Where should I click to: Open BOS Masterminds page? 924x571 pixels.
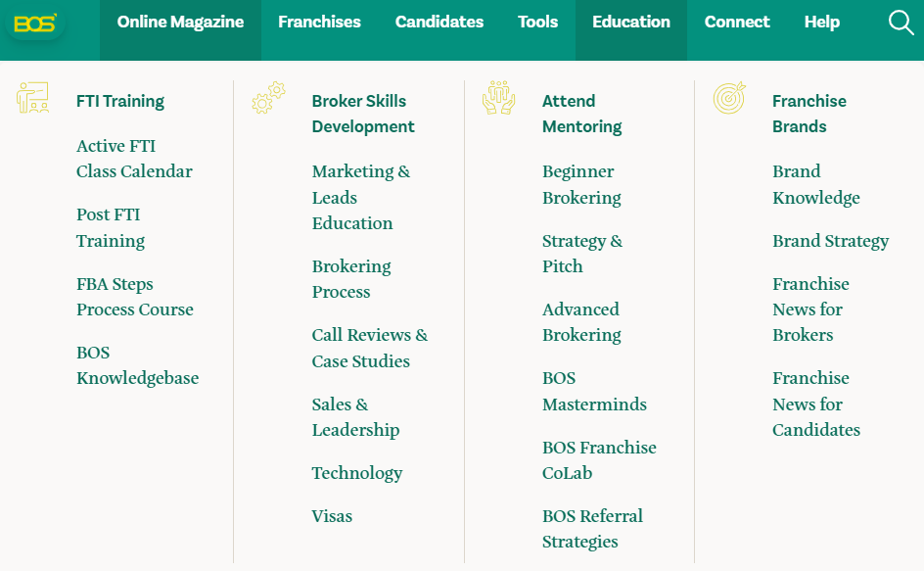(x=594, y=391)
